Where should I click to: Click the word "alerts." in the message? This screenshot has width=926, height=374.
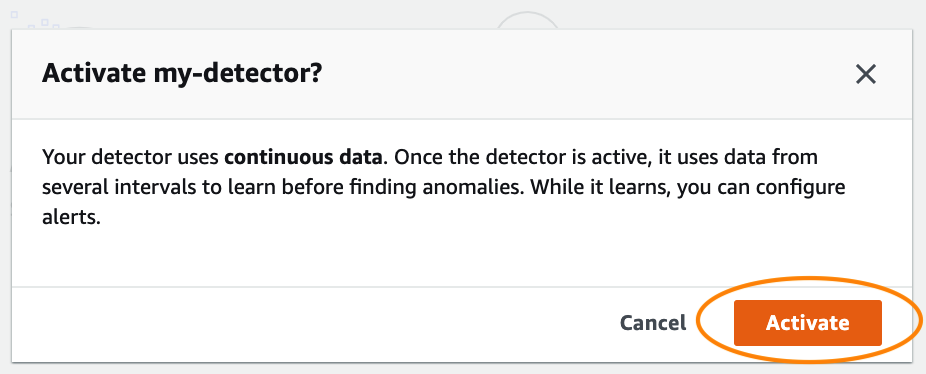click(x=69, y=217)
